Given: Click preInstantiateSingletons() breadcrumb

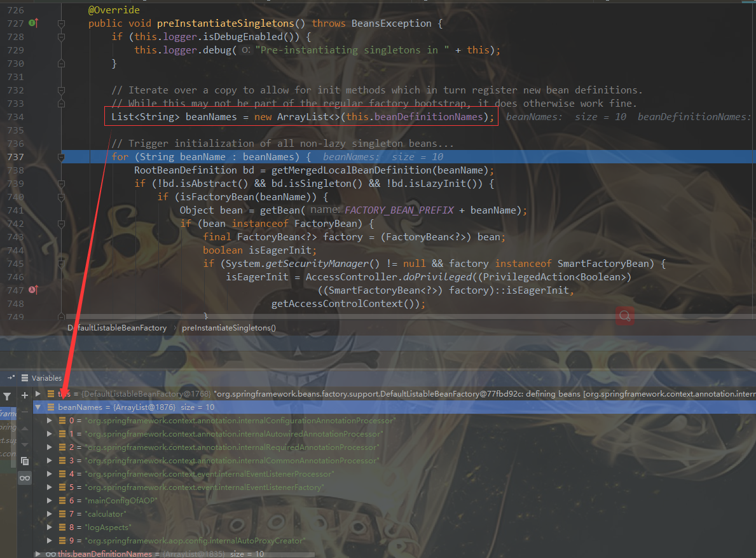Looking at the screenshot, I should coord(228,328).
